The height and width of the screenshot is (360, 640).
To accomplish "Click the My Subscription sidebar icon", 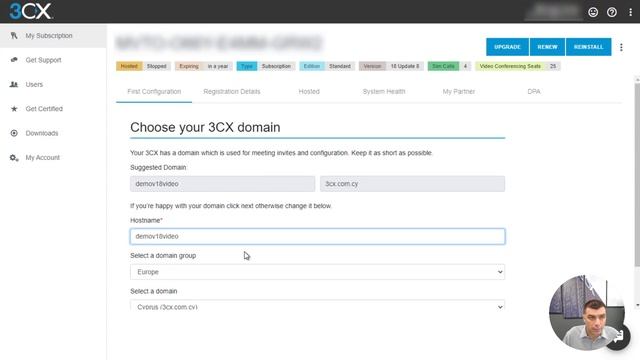I will point(14,36).
